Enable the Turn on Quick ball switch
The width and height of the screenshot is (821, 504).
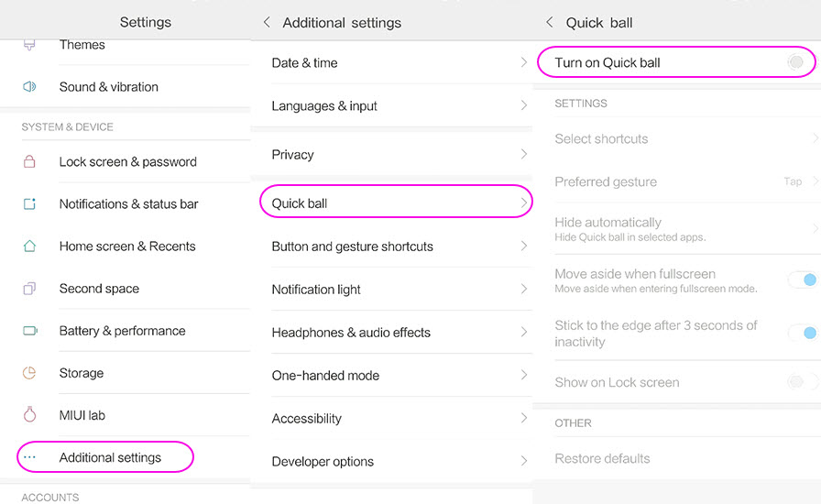(x=796, y=62)
